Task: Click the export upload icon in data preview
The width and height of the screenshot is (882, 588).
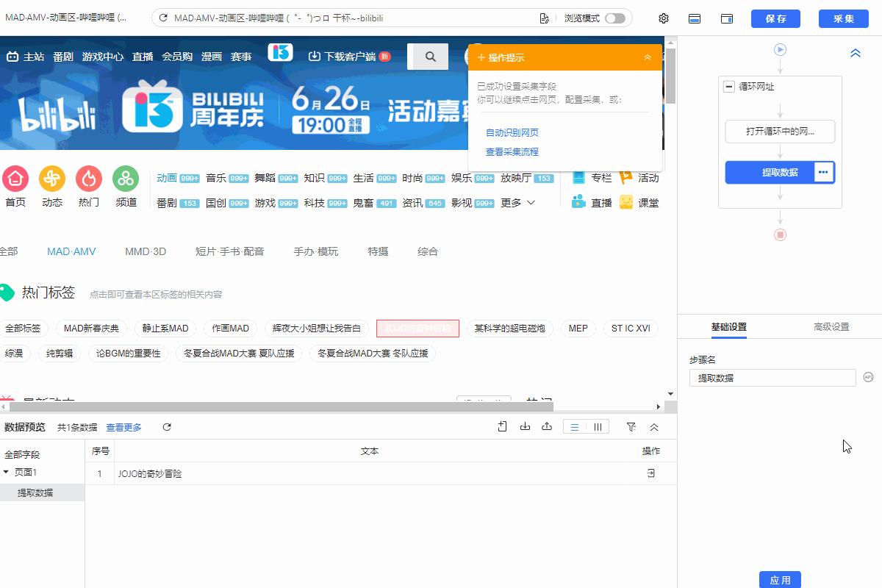Action: pyautogui.click(x=547, y=426)
